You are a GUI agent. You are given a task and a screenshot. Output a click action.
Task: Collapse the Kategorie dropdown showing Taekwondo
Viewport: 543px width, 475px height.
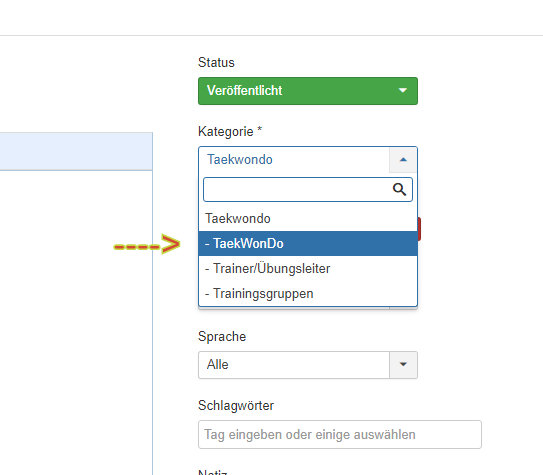pos(308,160)
